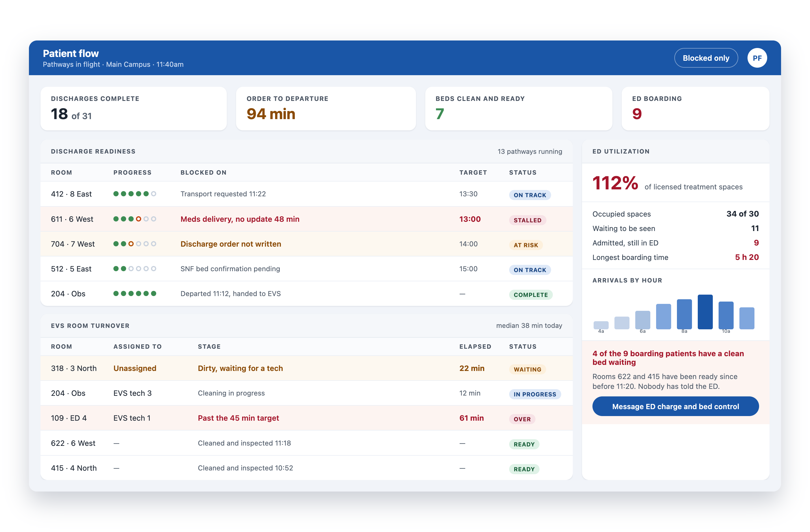Click the COMPLETE status badge
Screen dimensions: 810x532
click(x=531, y=295)
